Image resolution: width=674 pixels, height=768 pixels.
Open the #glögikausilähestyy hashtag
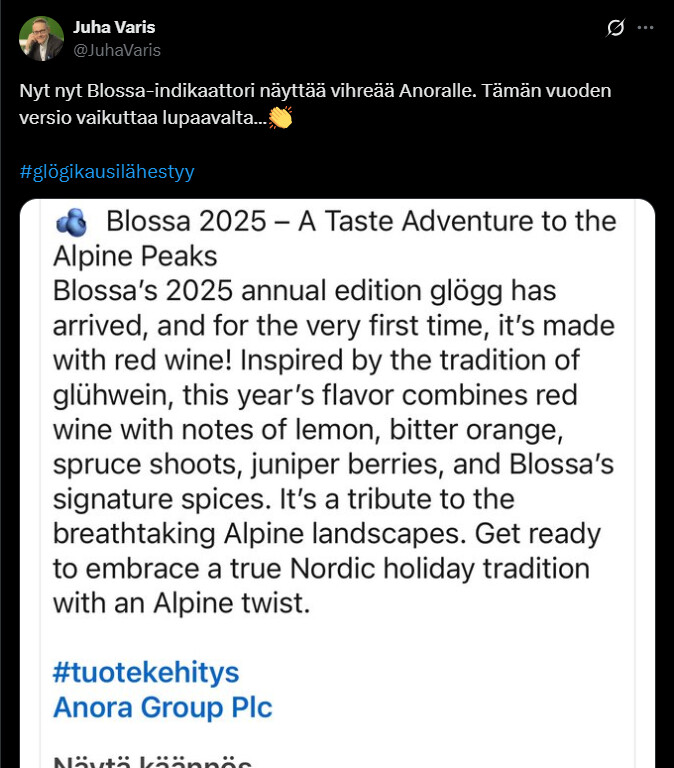(107, 171)
